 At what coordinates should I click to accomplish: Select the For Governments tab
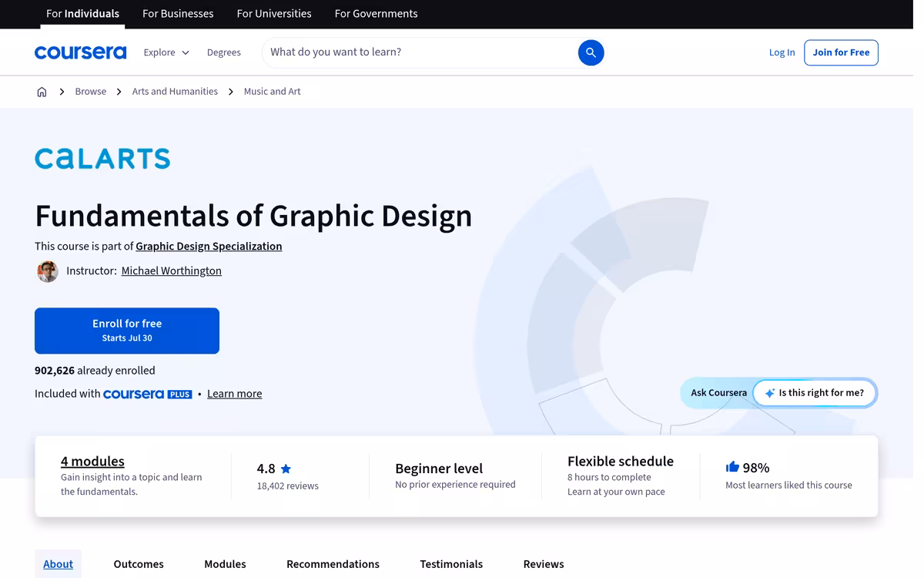pos(377,14)
